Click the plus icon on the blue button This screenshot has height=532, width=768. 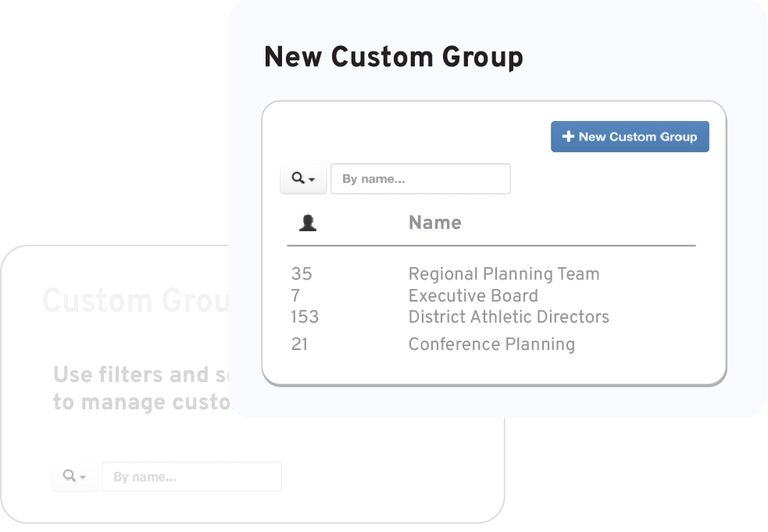pos(568,136)
